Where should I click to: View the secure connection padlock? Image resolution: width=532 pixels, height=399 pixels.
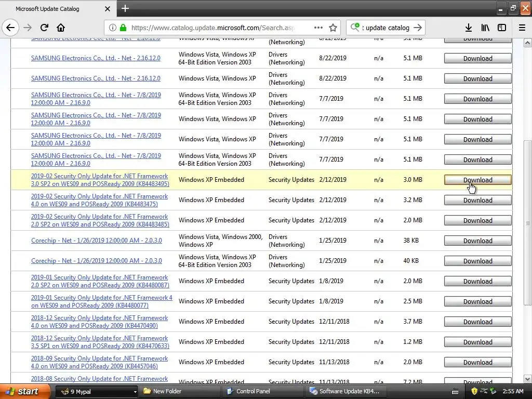(x=123, y=28)
